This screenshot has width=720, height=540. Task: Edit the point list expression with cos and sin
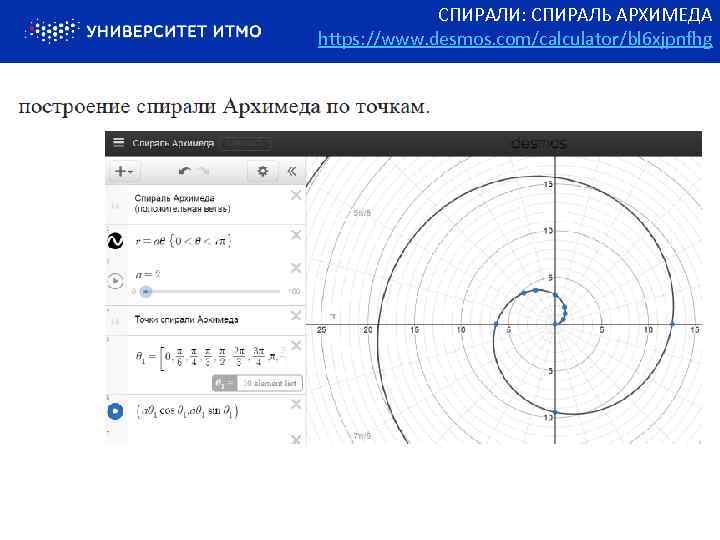click(x=187, y=411)
